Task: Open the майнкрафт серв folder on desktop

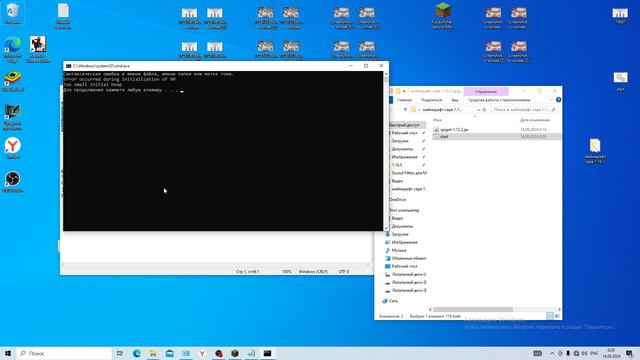Action: [x=595, y=151]
